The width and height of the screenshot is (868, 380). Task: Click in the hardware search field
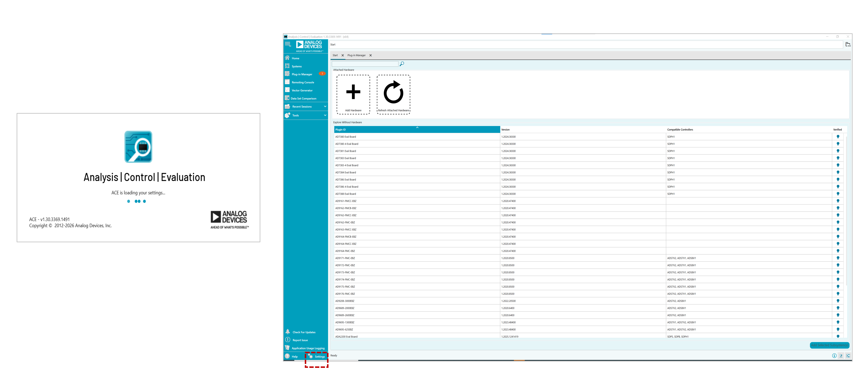coord(365,64)
